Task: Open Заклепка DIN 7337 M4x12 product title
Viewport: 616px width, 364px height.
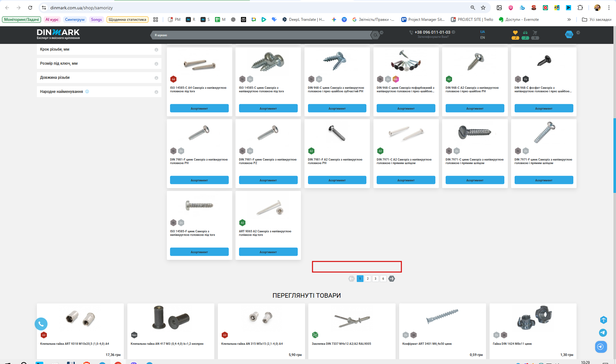Action: click(341, 344)
